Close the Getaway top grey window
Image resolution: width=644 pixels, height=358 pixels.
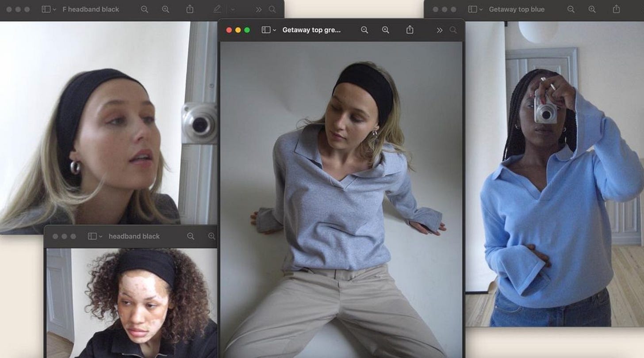(x=229, y=30)
